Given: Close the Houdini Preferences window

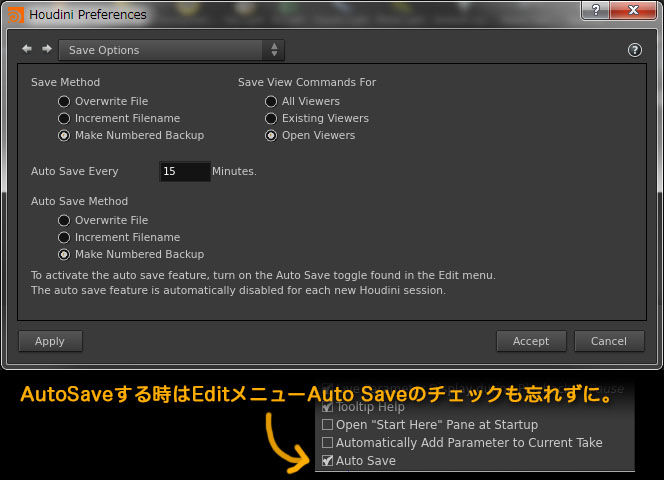Looking at the screenshot, I should (630, 12).
